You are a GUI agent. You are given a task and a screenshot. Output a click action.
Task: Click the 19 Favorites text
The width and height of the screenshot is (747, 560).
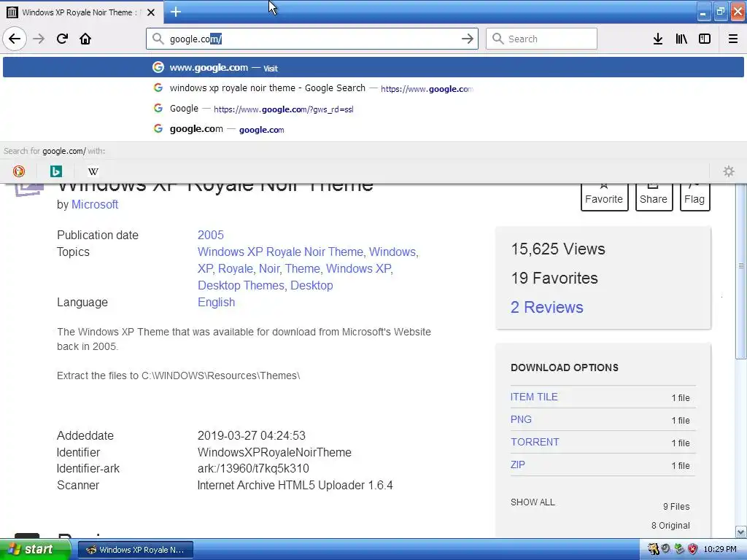[554, 278]
